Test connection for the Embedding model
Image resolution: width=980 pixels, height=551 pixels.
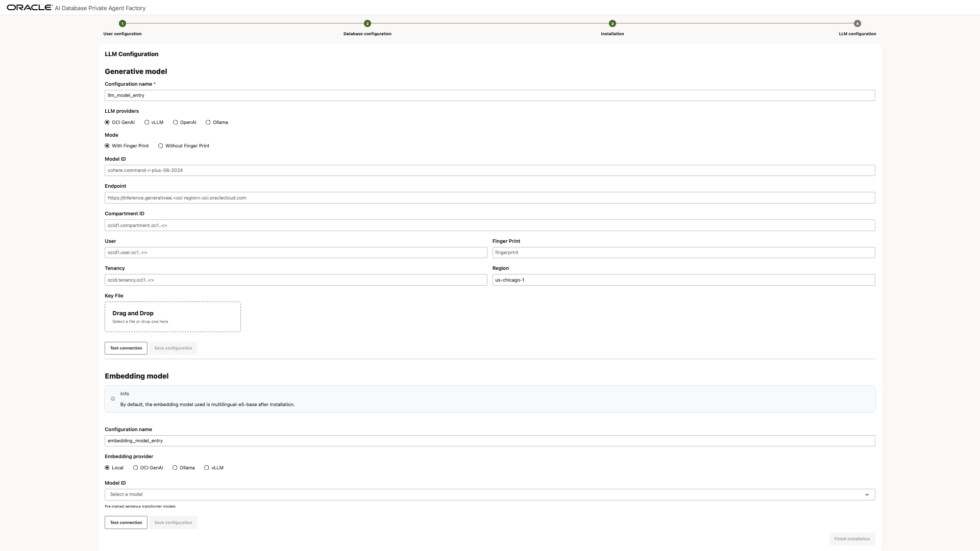point(126,522)
